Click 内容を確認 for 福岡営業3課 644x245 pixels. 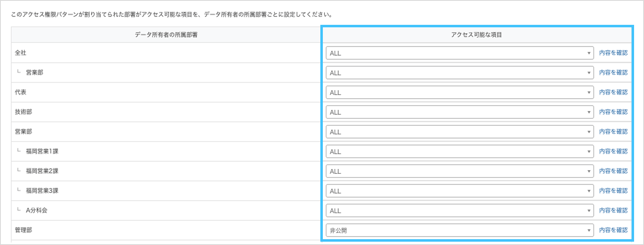point(613,191)
